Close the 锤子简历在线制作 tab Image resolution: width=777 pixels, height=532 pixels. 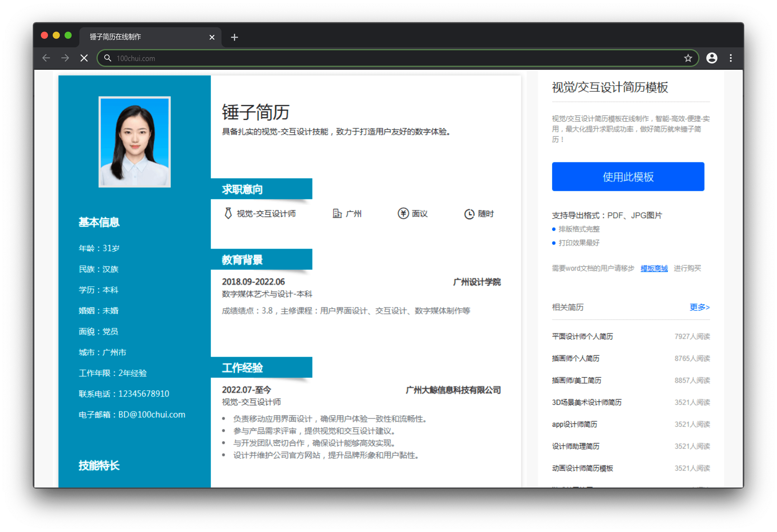[212, 37]
